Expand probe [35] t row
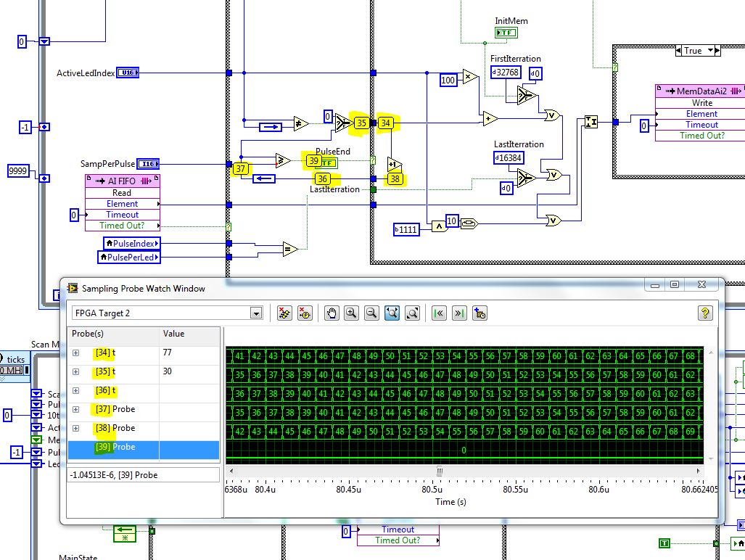Screen dimensions: 745x560 [x=75, y=372]
